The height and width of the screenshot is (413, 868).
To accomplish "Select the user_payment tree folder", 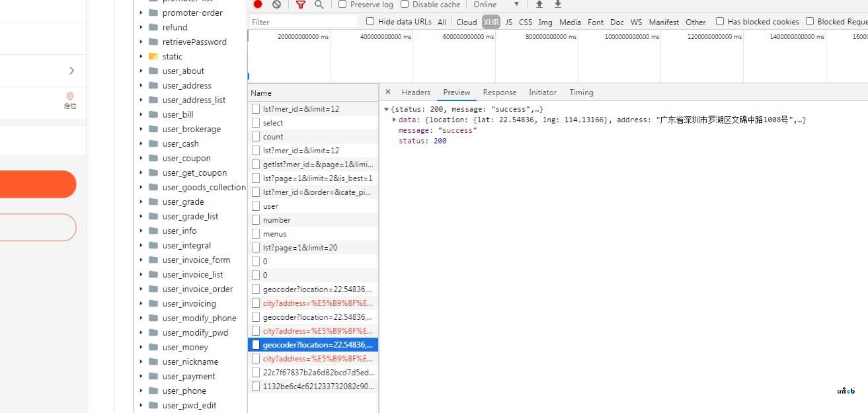I will click(x=189, y=376).
